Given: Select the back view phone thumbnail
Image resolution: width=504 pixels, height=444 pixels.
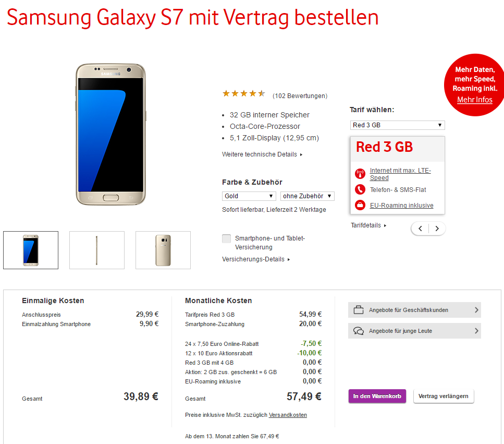Looking at the screenshot, I should pos(163,250).
